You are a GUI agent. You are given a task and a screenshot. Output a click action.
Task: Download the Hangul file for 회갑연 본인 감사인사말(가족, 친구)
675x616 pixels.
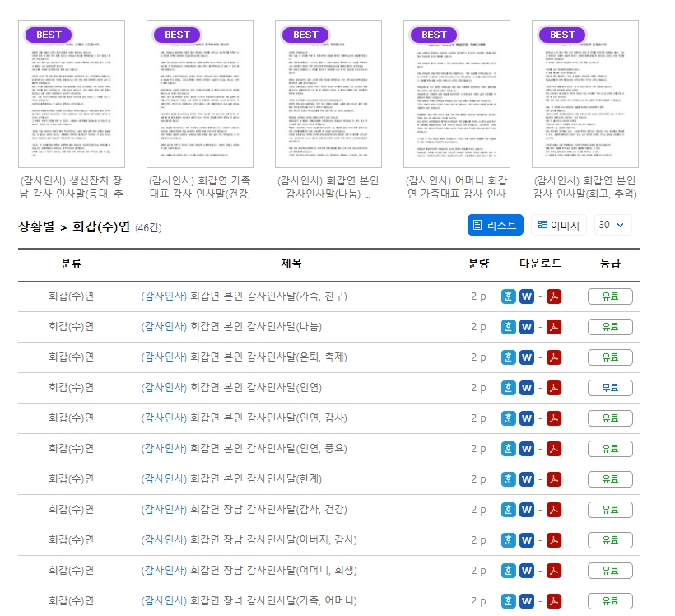tap(509, 296)
